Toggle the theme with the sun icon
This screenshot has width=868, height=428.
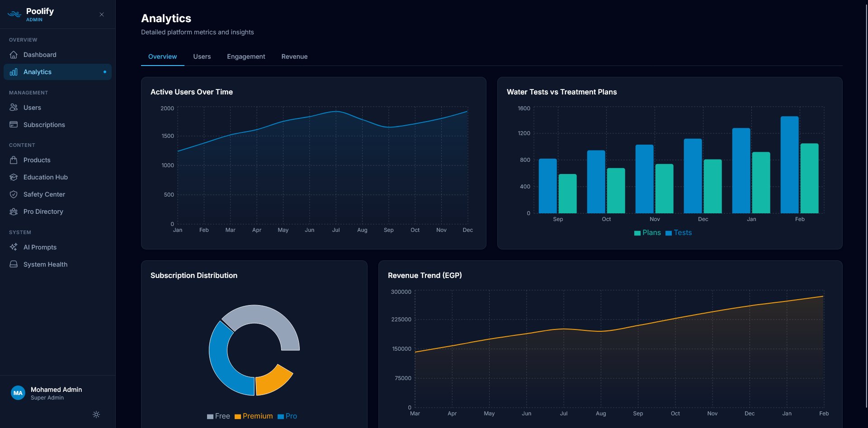tap(96, 414)
